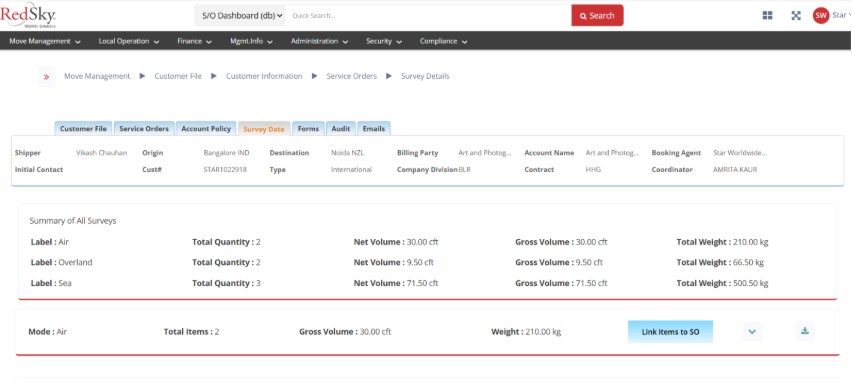
Task: Open the Star user name dropdown
Action: [x=841, y=15]
